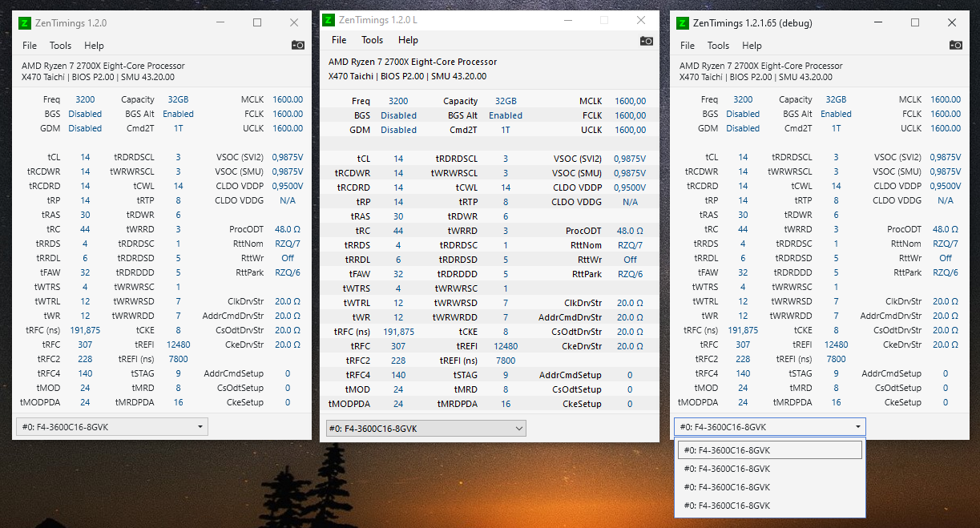Click tREFI (ns) value 7800 in the debug window
Viewport: 980px width, 528px height.
pyautogui.click(x=836, y=359)
